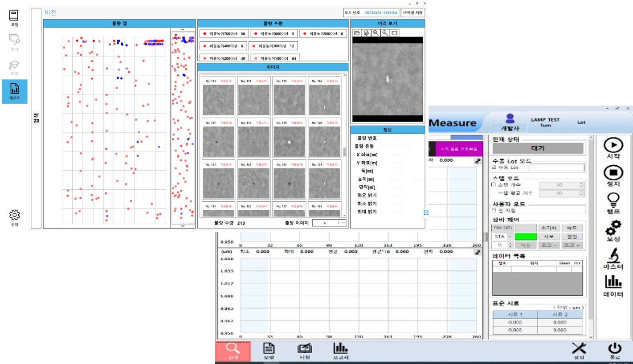Click the minus on images per row stepper
Viewport: 633px width, 364px height.
[343, 223]
